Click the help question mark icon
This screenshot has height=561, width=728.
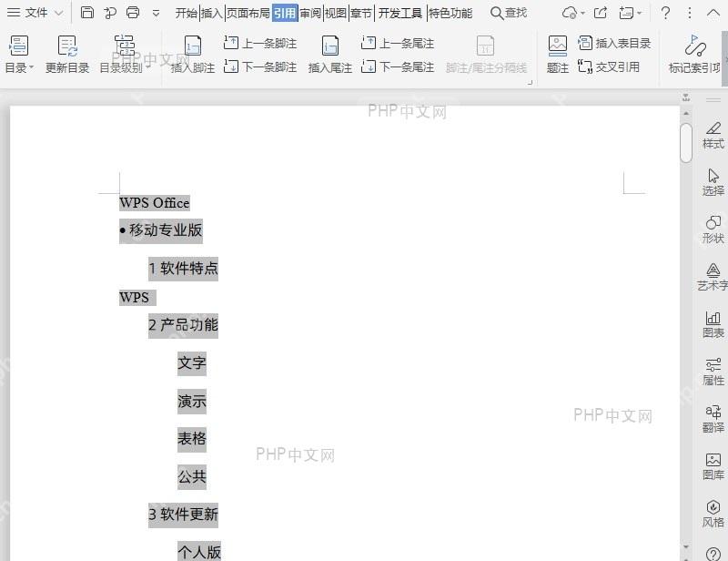(665, 13)
